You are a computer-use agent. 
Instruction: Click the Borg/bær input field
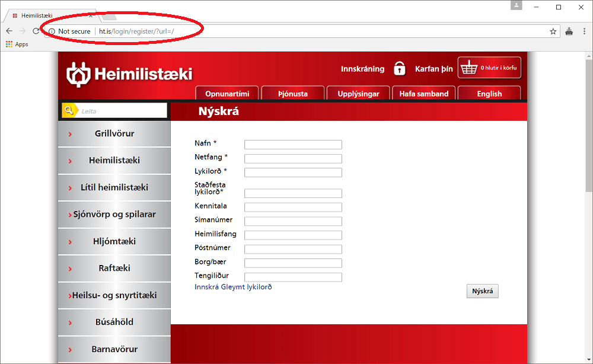coord(293,263)
